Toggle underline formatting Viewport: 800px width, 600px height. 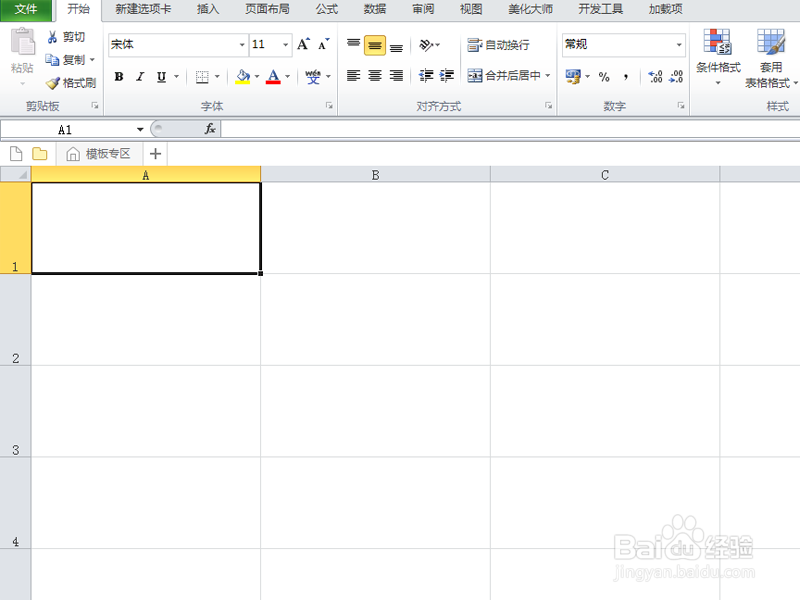[161, 77]
